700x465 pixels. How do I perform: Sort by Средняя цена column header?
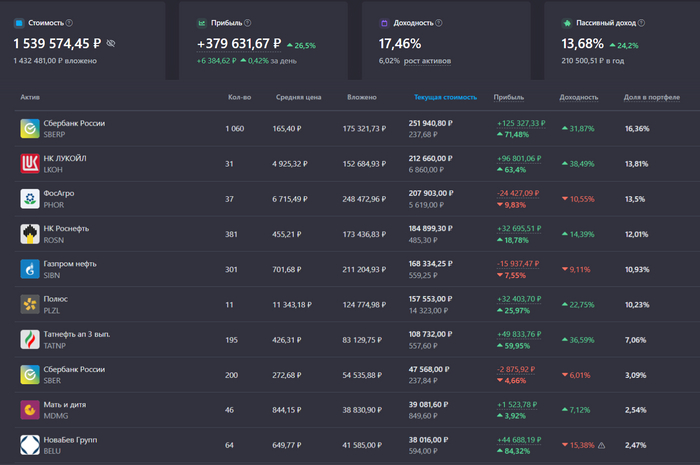point(300,98)
